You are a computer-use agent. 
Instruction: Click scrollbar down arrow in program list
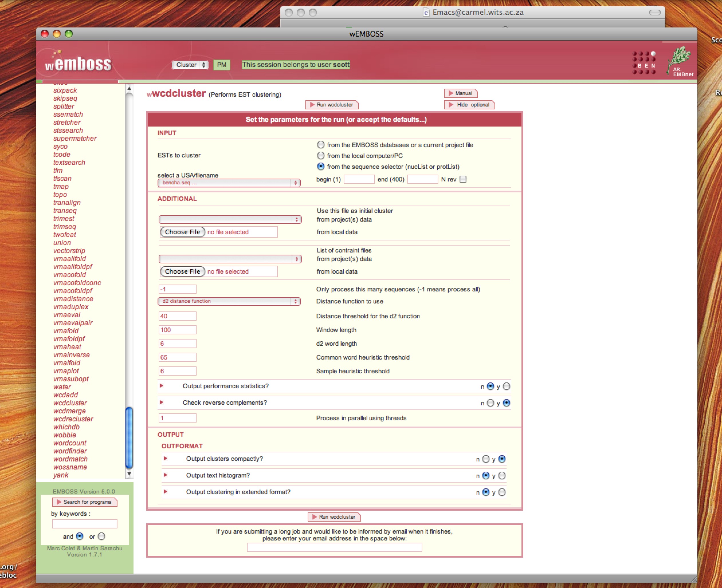pyautogui.click(x=129, y=474)
